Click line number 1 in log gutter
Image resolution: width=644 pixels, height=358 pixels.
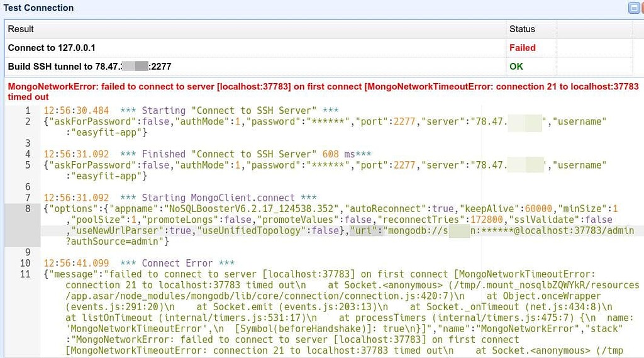pos(27,110)
